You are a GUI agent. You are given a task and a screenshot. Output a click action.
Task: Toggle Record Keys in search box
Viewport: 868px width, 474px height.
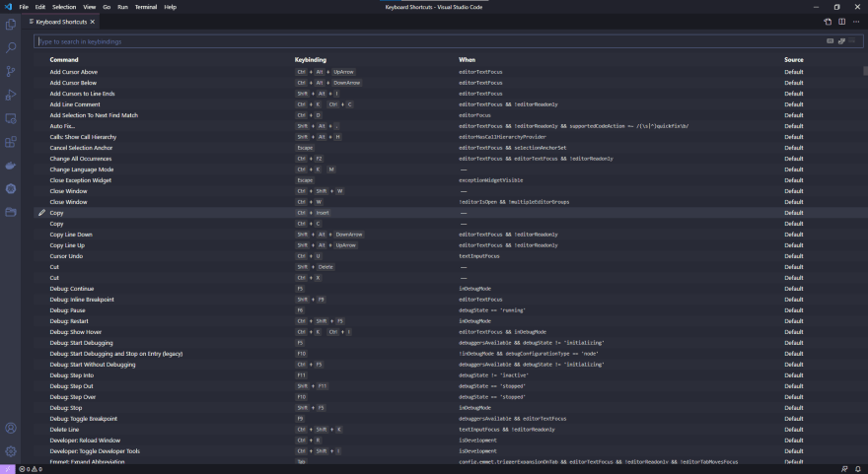830,41
